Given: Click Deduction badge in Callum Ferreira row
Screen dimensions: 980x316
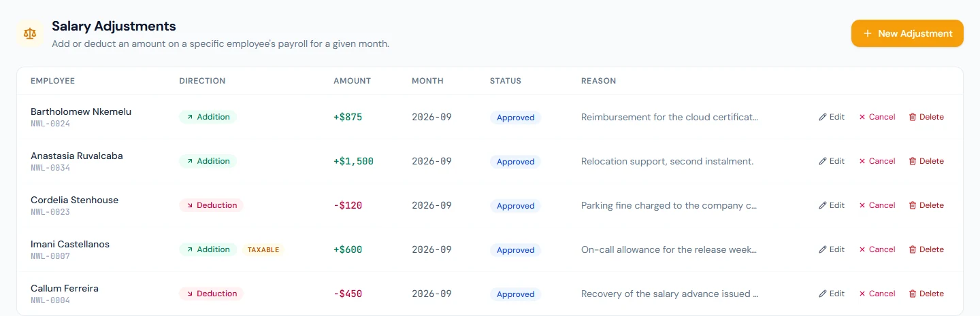Looking at the screenshot, I should point(212,294).
